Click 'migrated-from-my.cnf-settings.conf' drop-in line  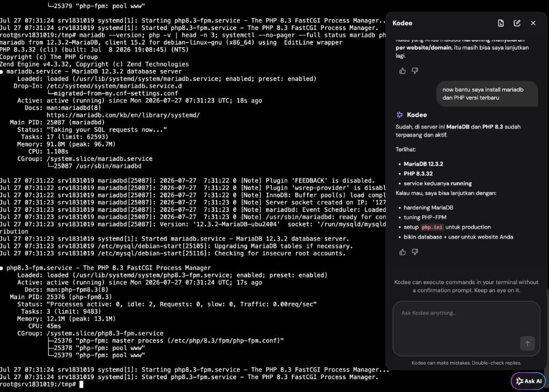112,93
